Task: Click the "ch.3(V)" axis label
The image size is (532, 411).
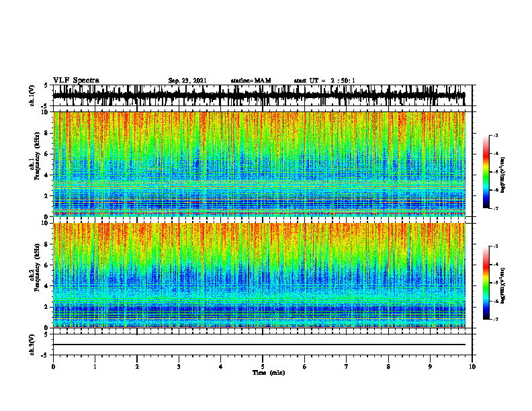Action: coord(32,345)
